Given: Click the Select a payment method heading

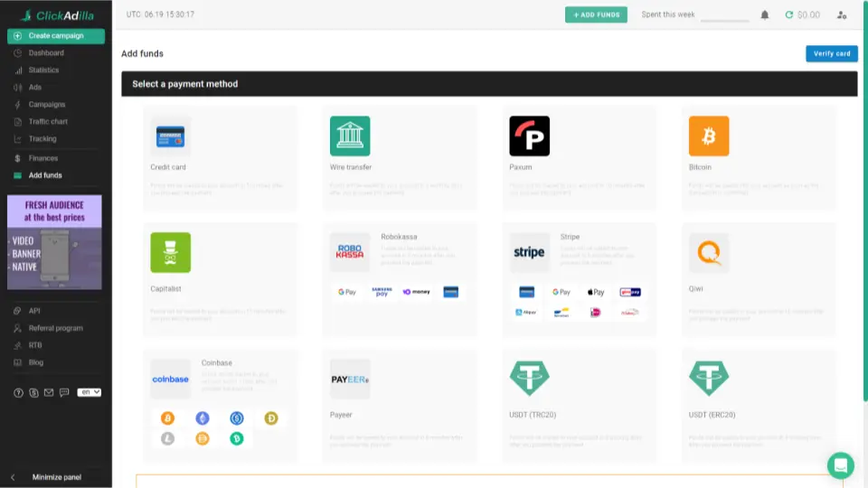Looking at the screenshot, I should click(x=184, y=84).
